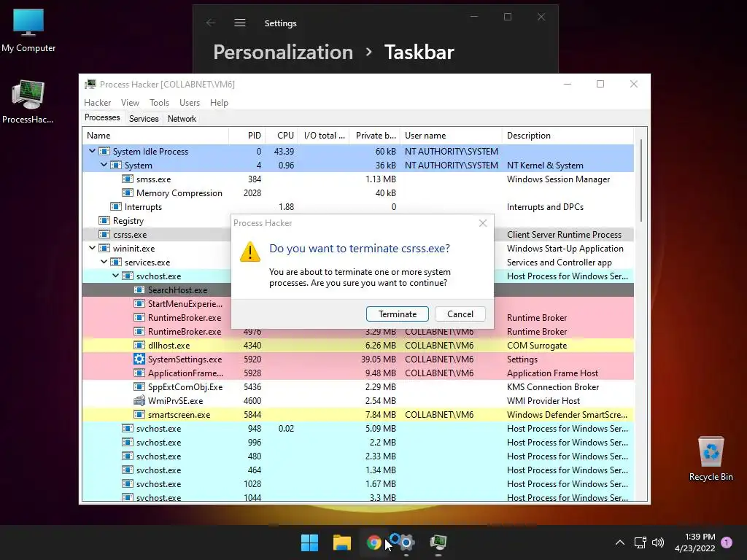747x560 pixels.
Task: Open the Hacker menu
Action: tap(97, 102)
